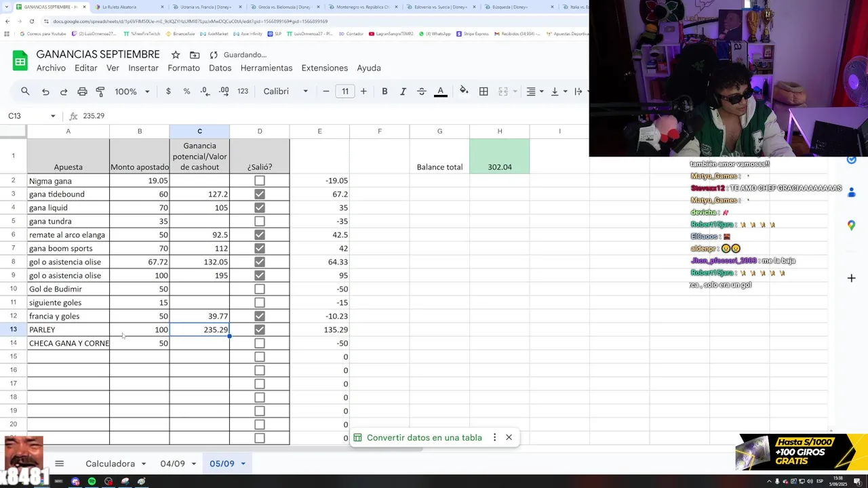The height and width of the screenshot is (488, 868).
Task: Redo the last undone action
Action: point(64,91)
